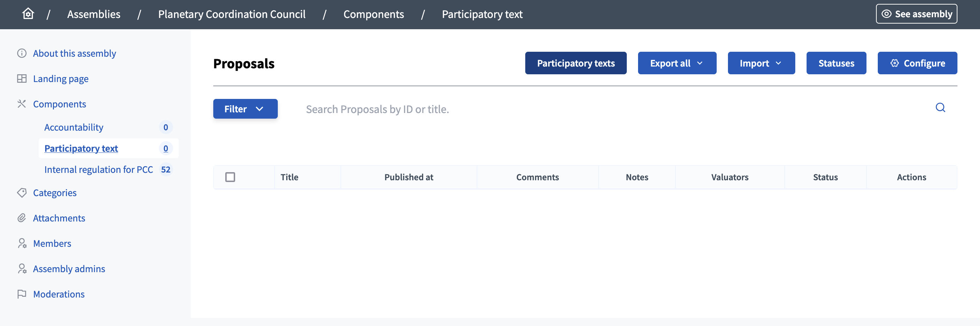The height and width of the screenshot is (326, 980).
Task: Select the Landing page grid icon
Action: 22,78
